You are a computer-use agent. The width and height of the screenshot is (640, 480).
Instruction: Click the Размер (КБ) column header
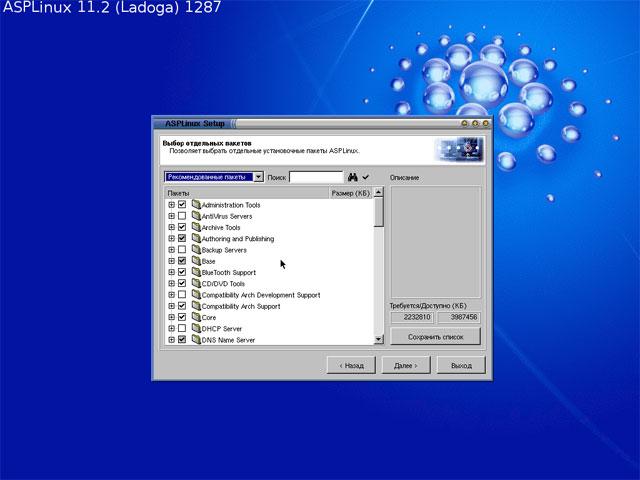[351, 193]
